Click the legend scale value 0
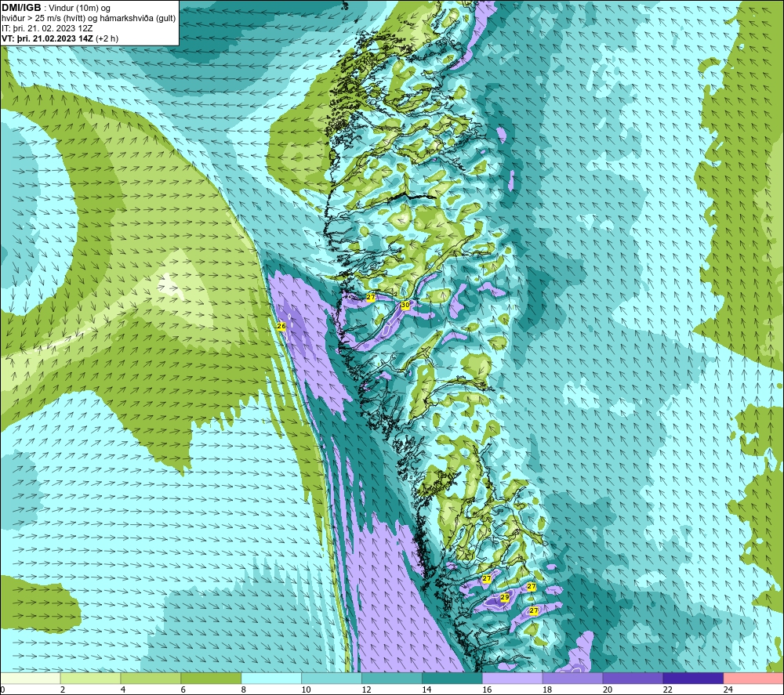Screen dimensions: 784x695 [2, 690]
